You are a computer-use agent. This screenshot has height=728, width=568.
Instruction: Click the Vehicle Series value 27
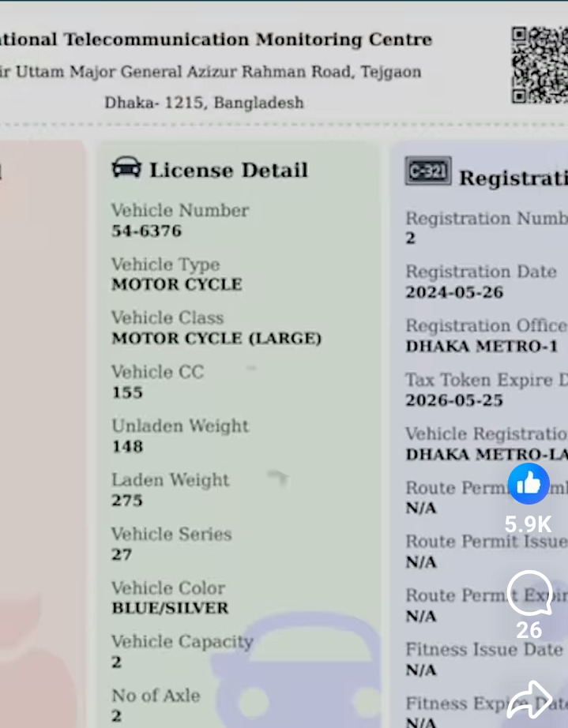click(x=122, y=554)
